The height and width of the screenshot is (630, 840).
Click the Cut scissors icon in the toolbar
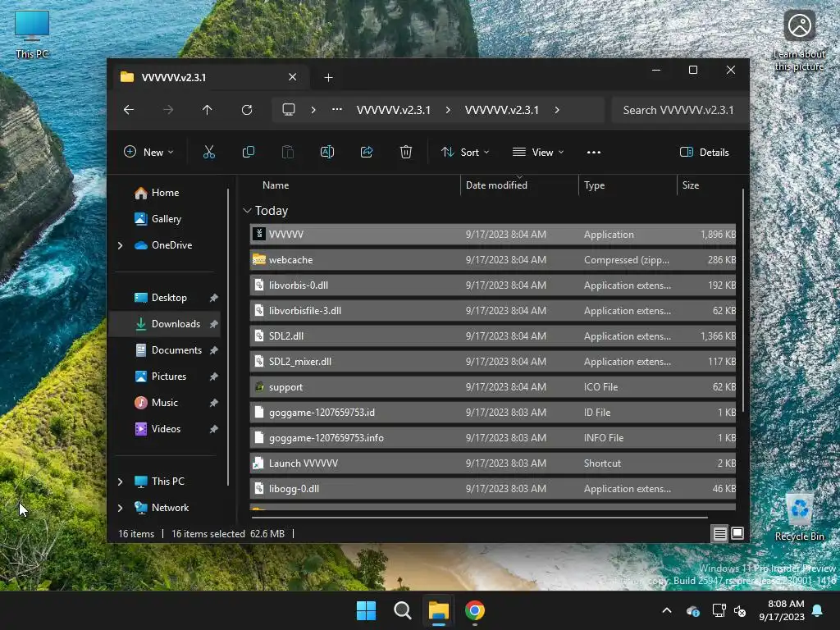[x=209, y=152]
